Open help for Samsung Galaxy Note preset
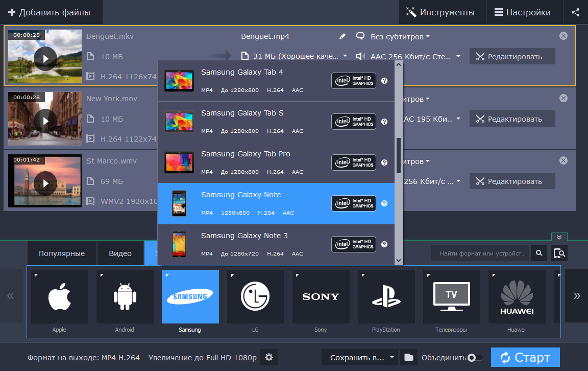This screenshot has height=371, width=588. coord(384,203)
